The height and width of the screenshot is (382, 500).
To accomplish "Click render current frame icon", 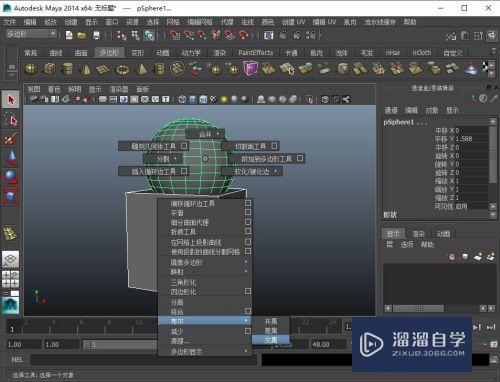I will coord(283,35).
